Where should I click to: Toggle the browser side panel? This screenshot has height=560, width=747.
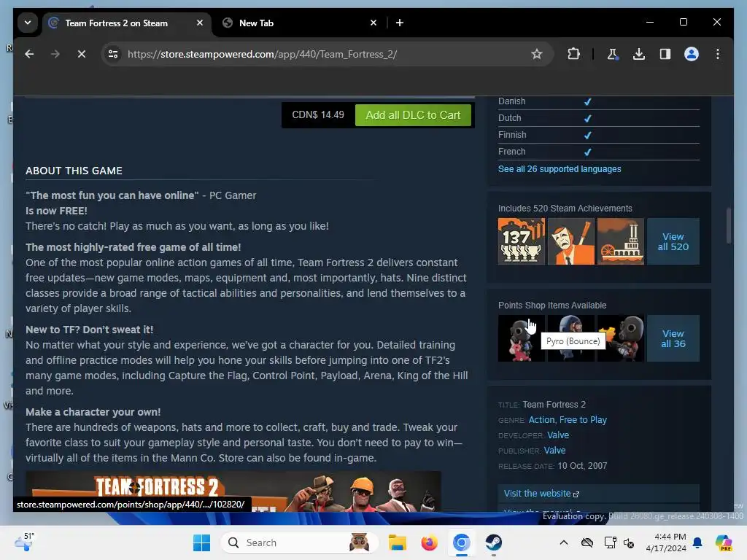(665, 54)
